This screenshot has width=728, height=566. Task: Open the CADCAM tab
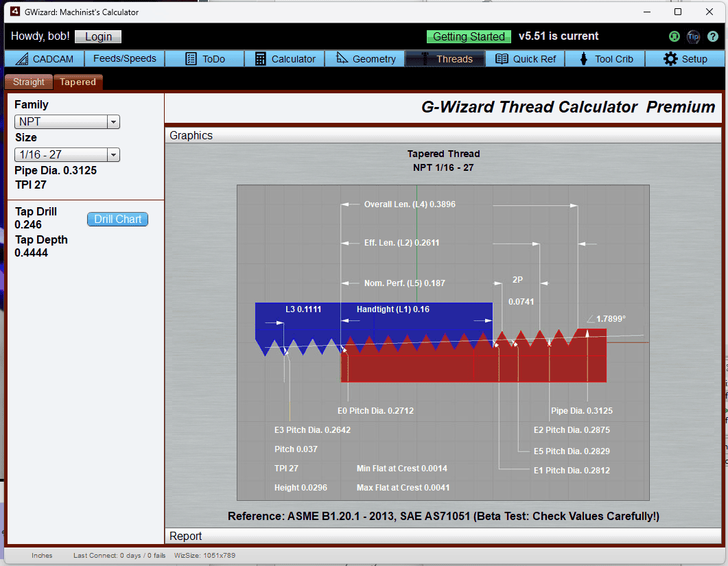(45, 59)
